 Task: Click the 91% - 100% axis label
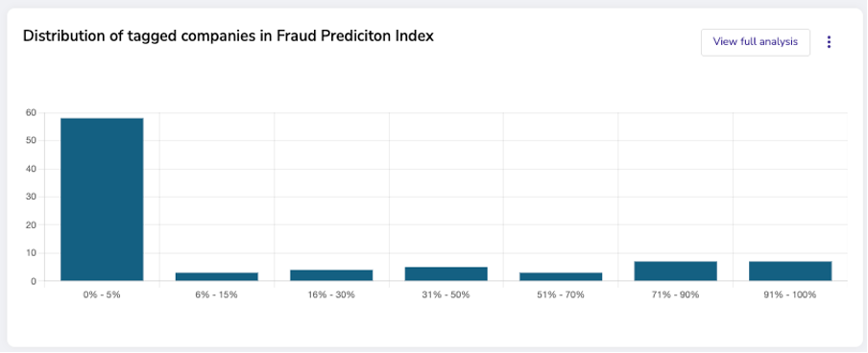790,294
